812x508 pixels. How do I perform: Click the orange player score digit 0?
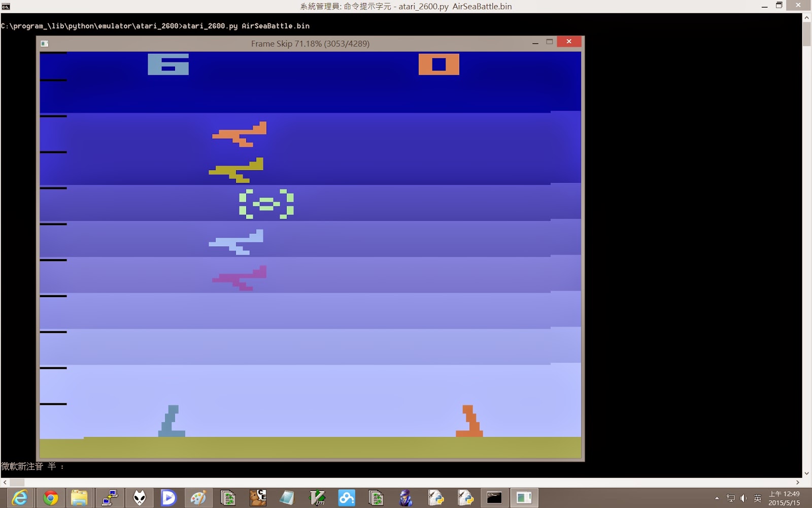(439, 64)
